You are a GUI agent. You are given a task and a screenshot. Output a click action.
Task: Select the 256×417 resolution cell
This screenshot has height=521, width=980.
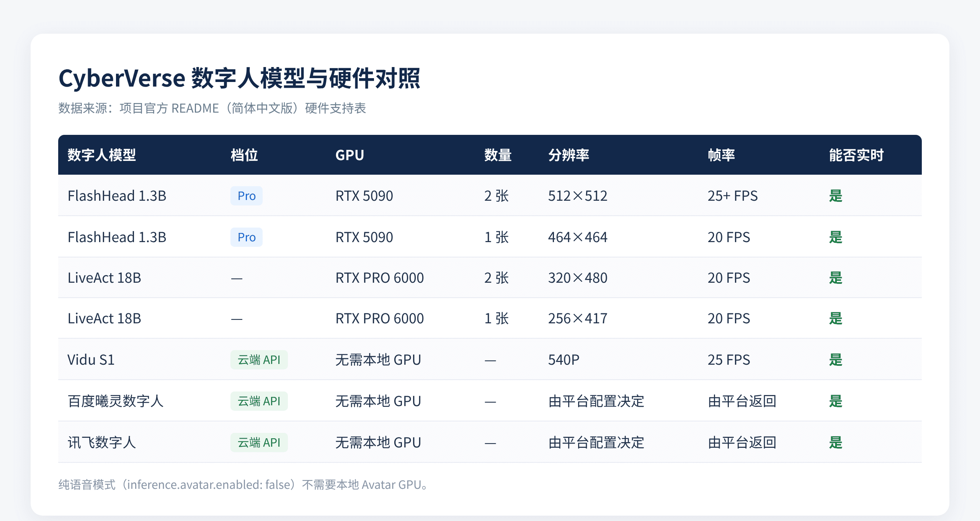coord(578,318)
